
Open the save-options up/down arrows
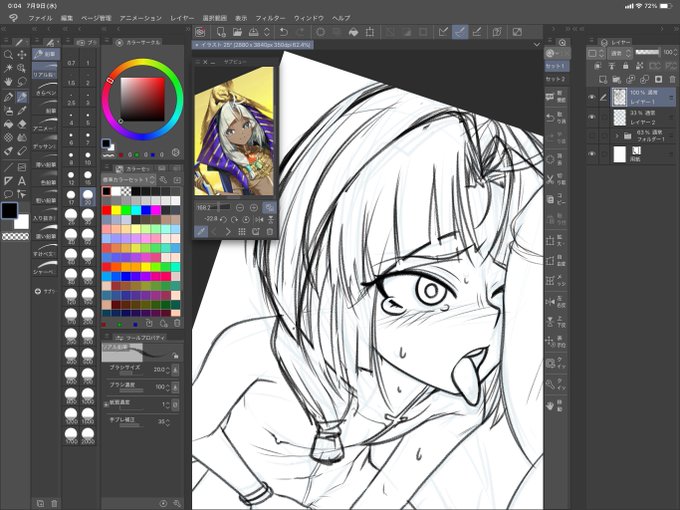(267, 32)
